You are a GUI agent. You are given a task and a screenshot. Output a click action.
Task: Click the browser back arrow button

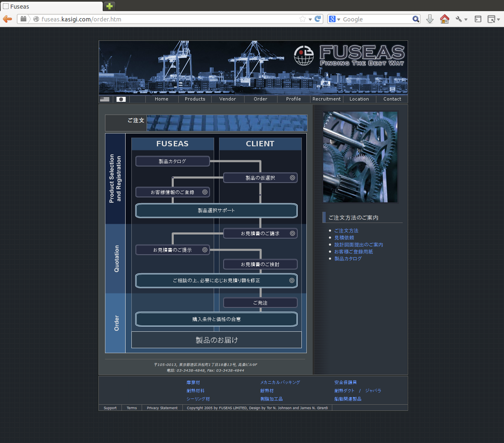tap(7, 19)
